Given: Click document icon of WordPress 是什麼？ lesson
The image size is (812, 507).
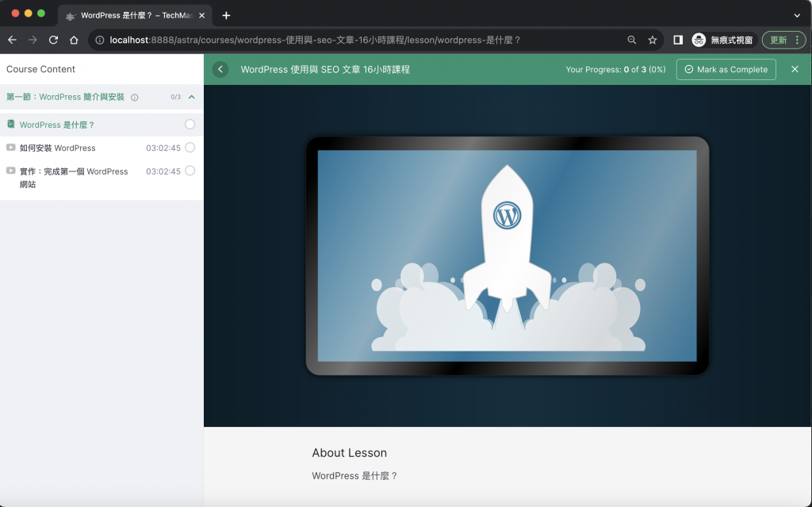Looking at the screenshot, I should click(11, 124).
